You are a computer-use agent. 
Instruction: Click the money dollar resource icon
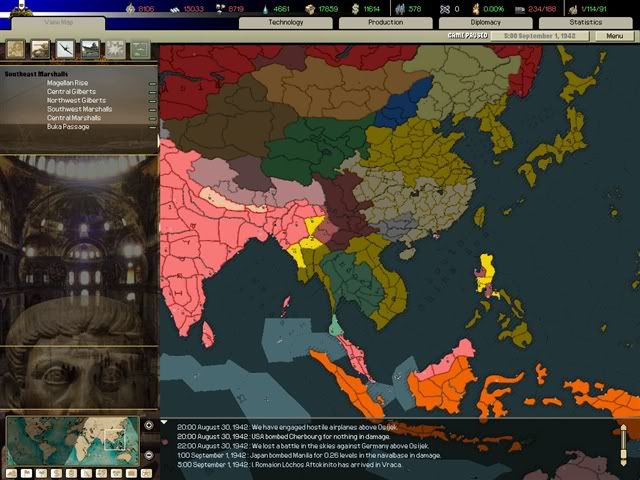point(356,8)
